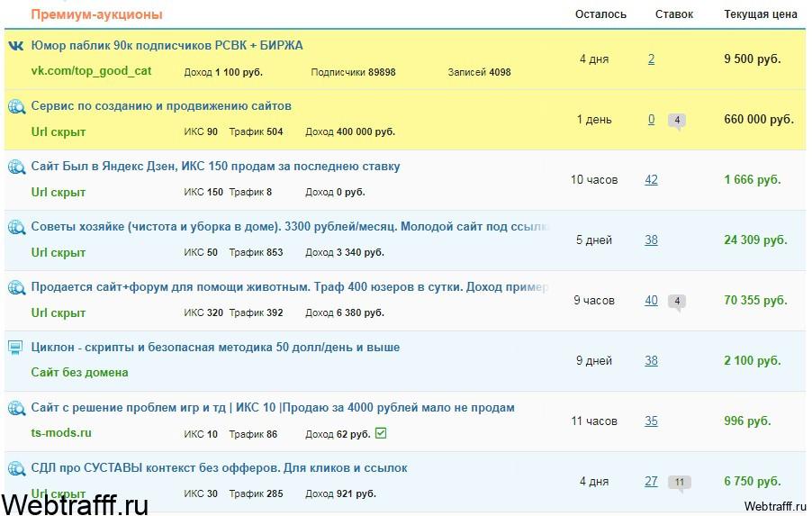The height and width of the screenshot is (516, 812).
Task: View the 38 bids on the 24 309 руб. auction
Action: pyautogui.click(x=651, y=240)
